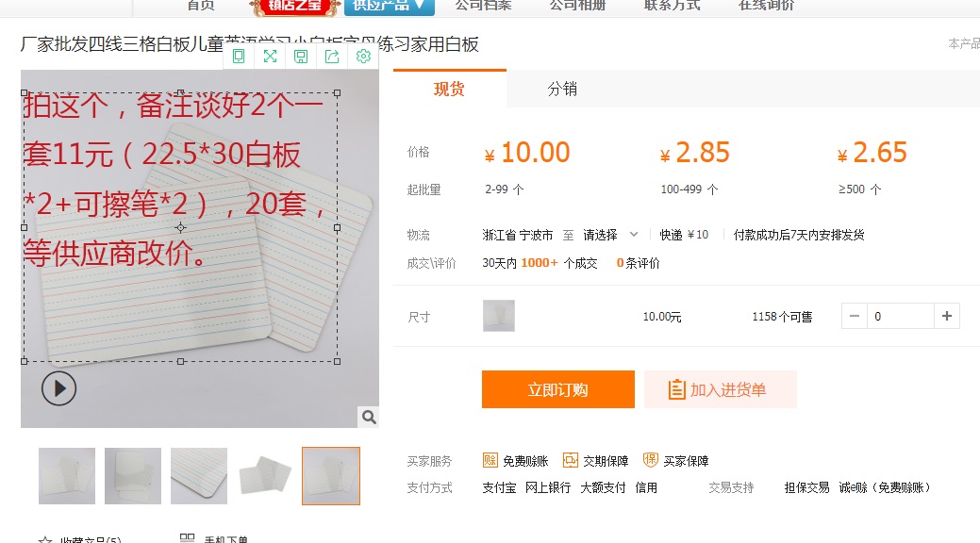The width and height of the screenshot is (980, 543).
Task: Click the fullscreen expand arrows icon
Action: [x=270, y=57]
